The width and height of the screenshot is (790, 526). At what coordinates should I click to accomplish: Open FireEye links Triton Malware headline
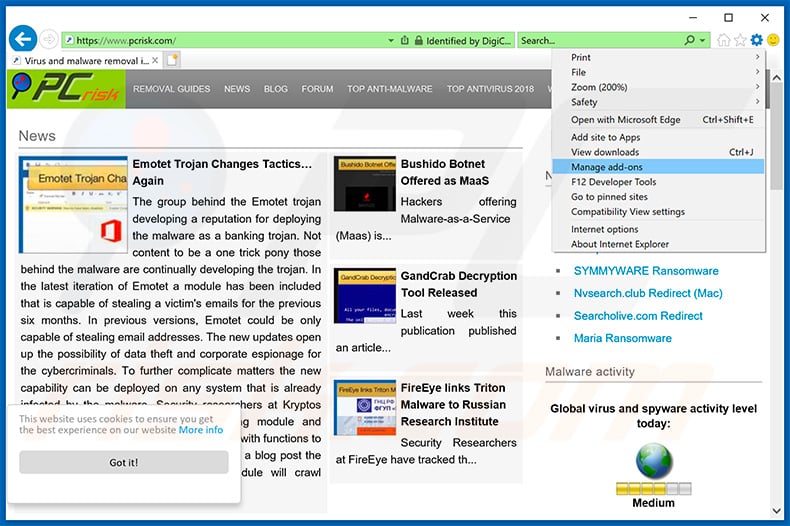pyautogui.click(x=453, y=405)
